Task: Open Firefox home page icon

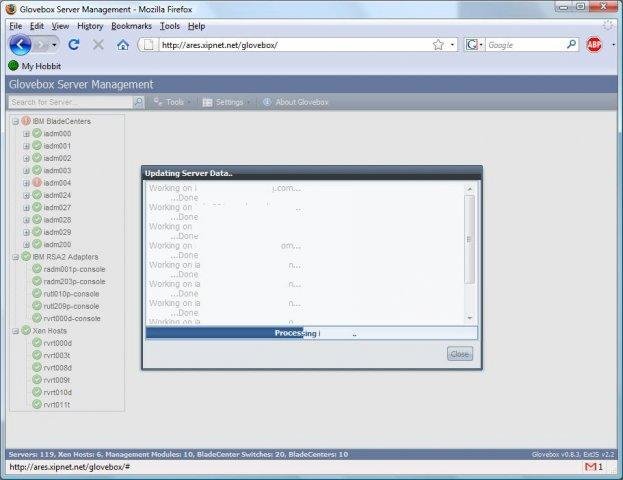Action: tap(123, 45)
